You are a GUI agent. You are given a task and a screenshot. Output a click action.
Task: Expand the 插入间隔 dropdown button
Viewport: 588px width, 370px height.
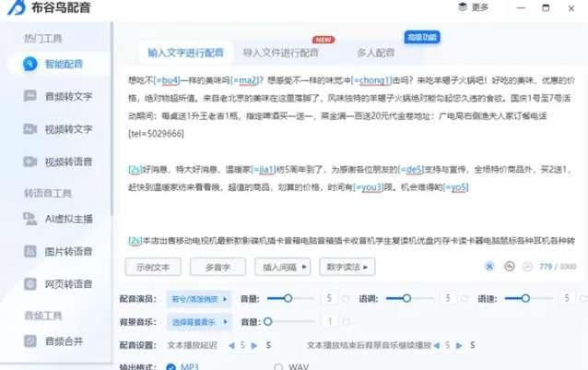282,267
